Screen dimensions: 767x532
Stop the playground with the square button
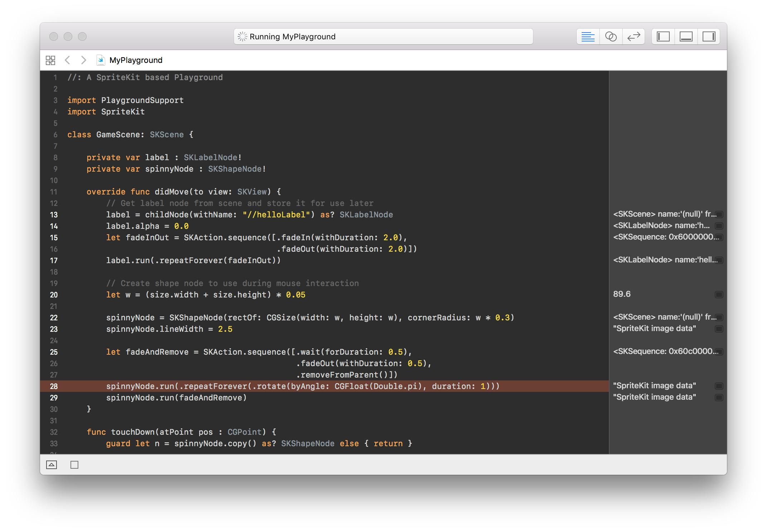pyautogui.click(x=74, y=465)
